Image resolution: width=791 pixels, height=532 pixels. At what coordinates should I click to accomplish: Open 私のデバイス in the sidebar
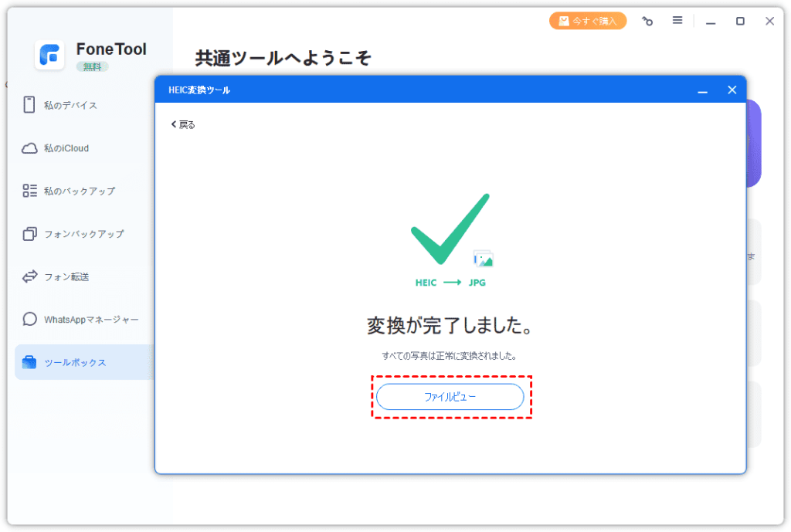coord(70,105)
